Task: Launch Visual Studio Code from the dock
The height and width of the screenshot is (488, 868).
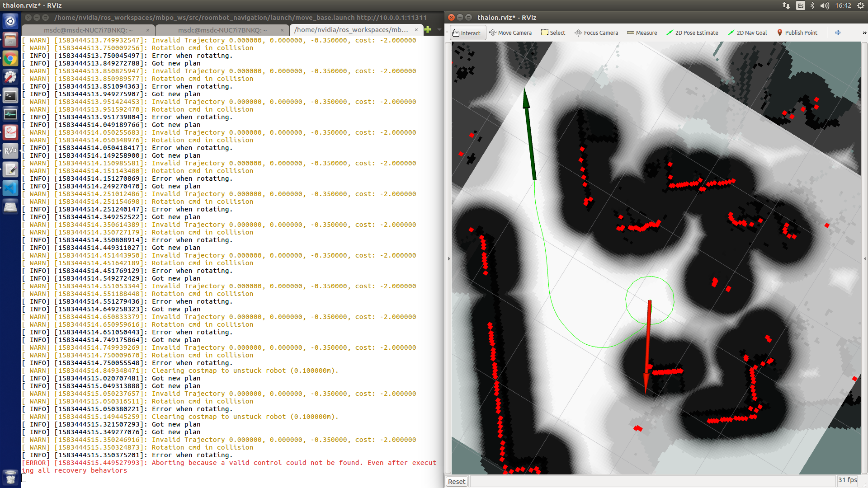Action: [10, 188]
